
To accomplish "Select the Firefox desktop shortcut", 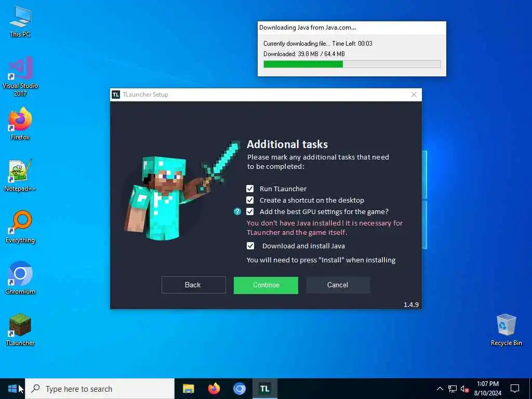I will click(20, 124).
